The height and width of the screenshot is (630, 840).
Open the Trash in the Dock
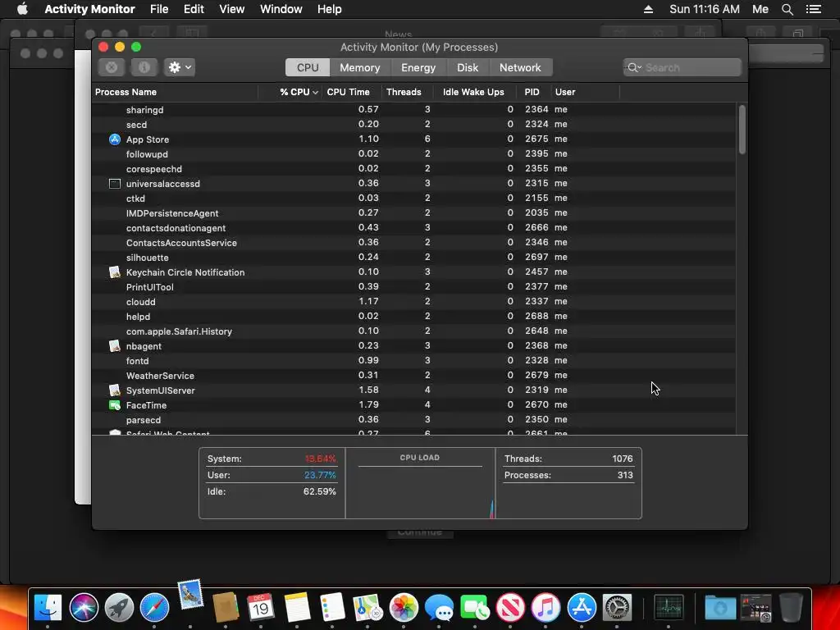791,608
